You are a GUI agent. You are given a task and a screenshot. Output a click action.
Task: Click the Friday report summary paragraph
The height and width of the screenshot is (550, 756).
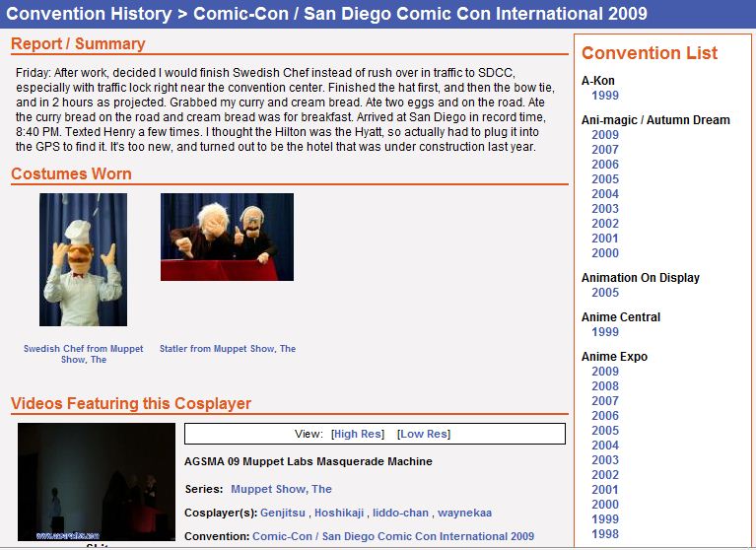pos(285,110)
